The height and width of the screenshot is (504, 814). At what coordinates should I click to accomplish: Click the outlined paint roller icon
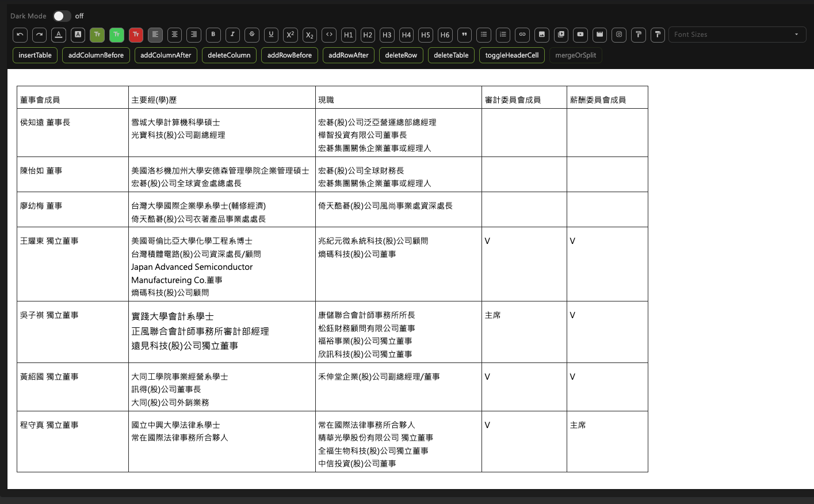639,35
